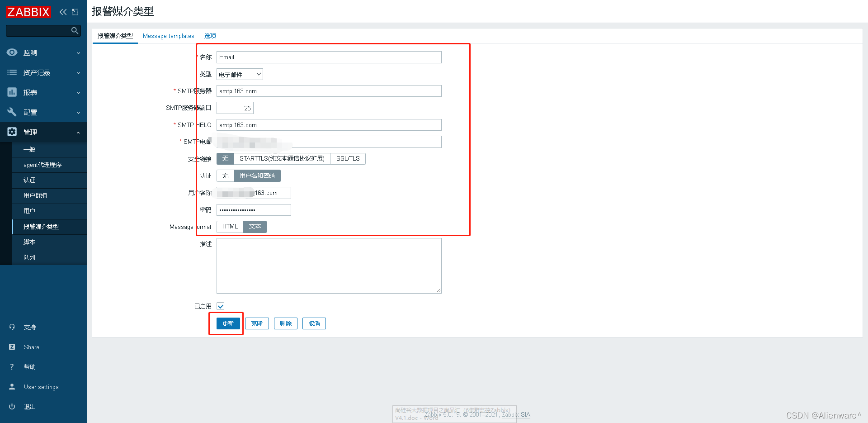Click the 密码 password field
Viewport: 868px width, 423px height.
tap(254, 210)
